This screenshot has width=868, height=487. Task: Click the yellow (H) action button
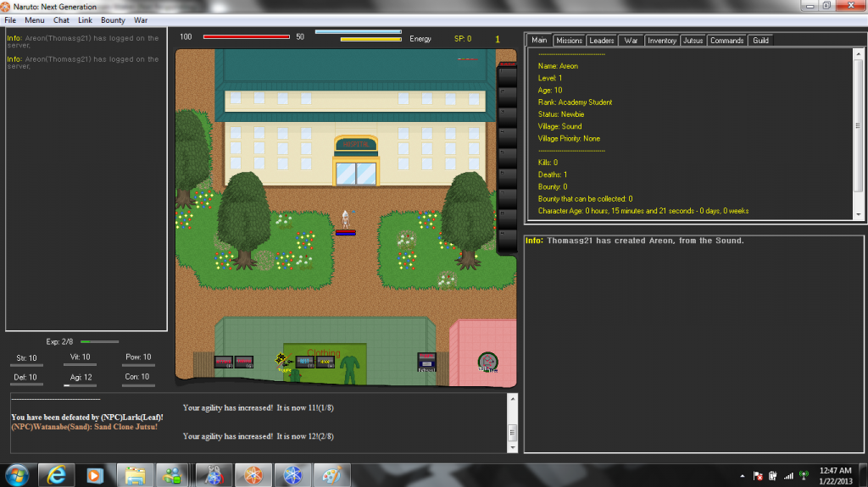click(325, 362)
